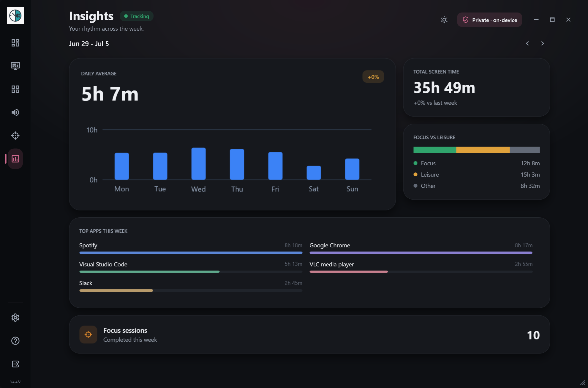
Task: Click the 2h 55m VLC duration
Action: tap(524, 264)
